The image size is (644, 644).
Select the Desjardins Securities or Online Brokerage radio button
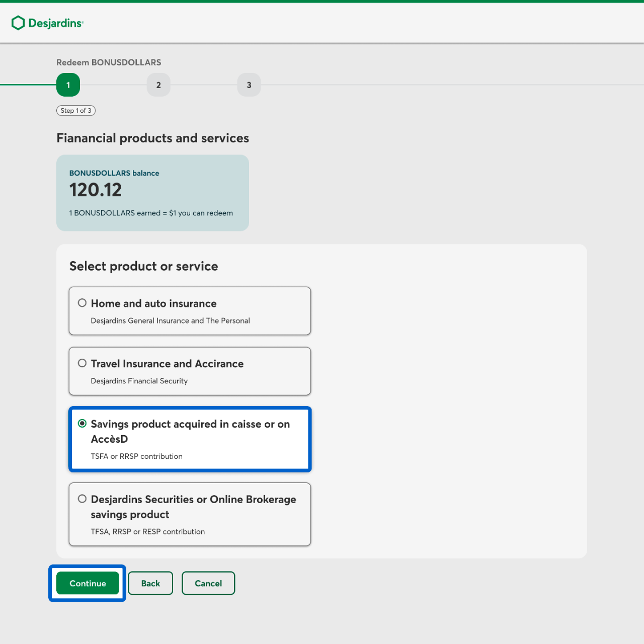point(83,499)
